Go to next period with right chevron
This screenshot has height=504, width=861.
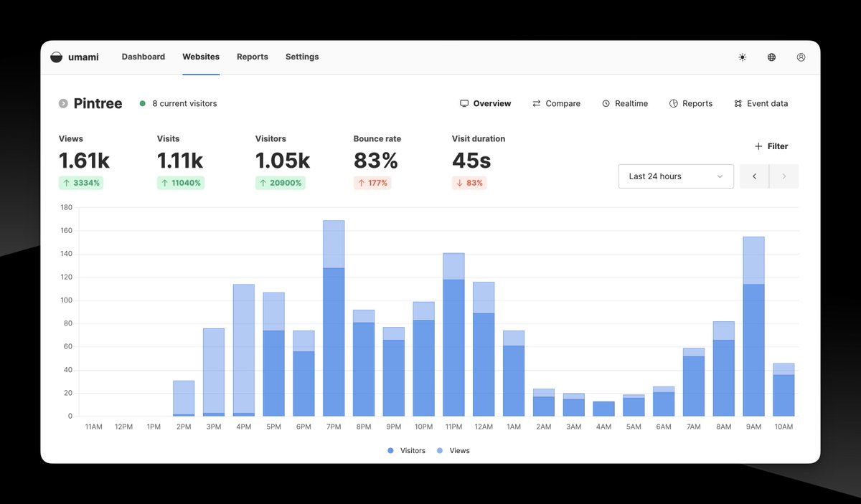coord(784,176)
